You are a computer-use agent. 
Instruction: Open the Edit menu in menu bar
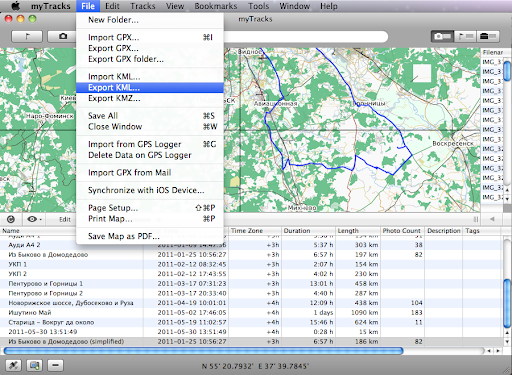point(112,6)
